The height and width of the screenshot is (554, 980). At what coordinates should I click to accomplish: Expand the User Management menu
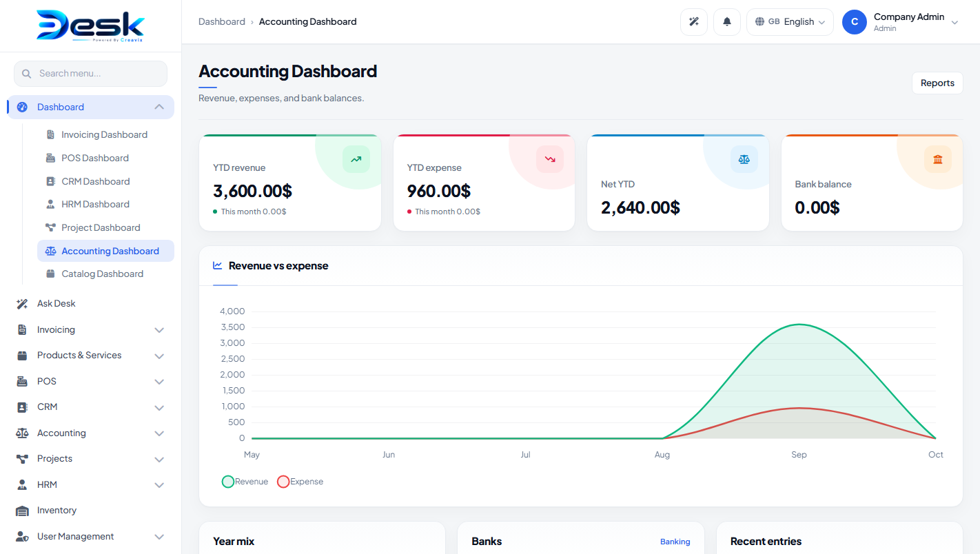pos(159,537)
